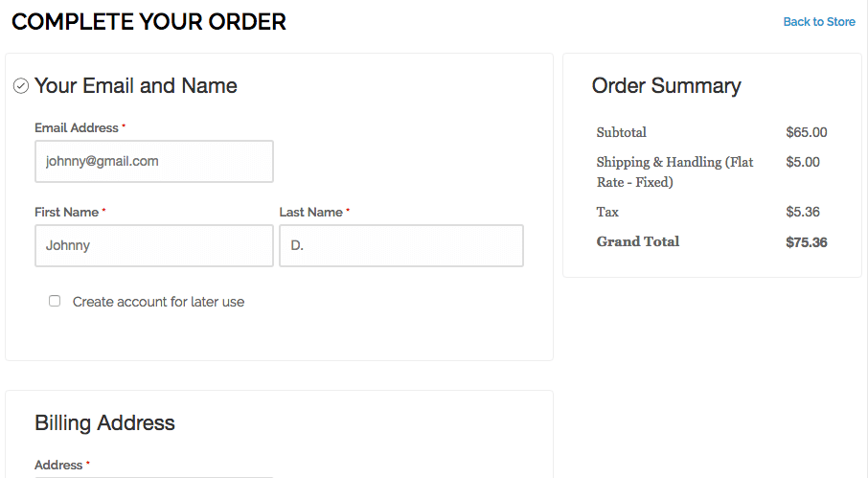The image size is (868, 478).
Task: Click the Tax amount $5.36
Action: (802, 212)
